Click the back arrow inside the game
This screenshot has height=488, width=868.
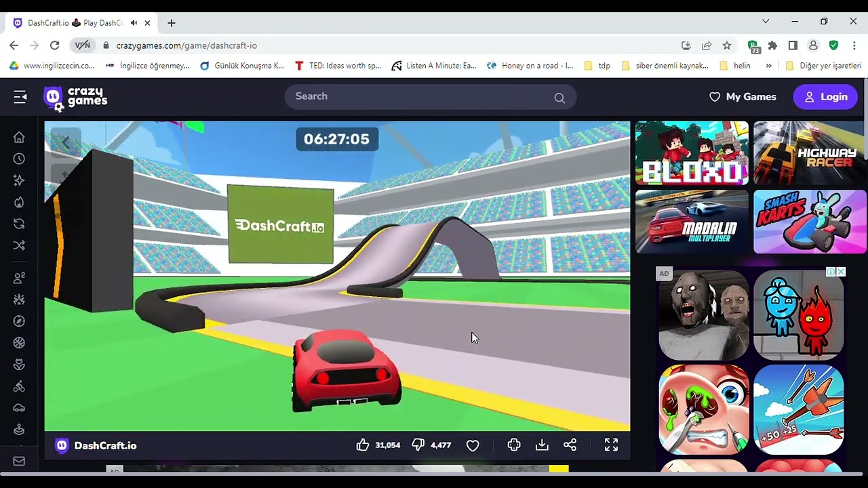[x=66, y=142]
